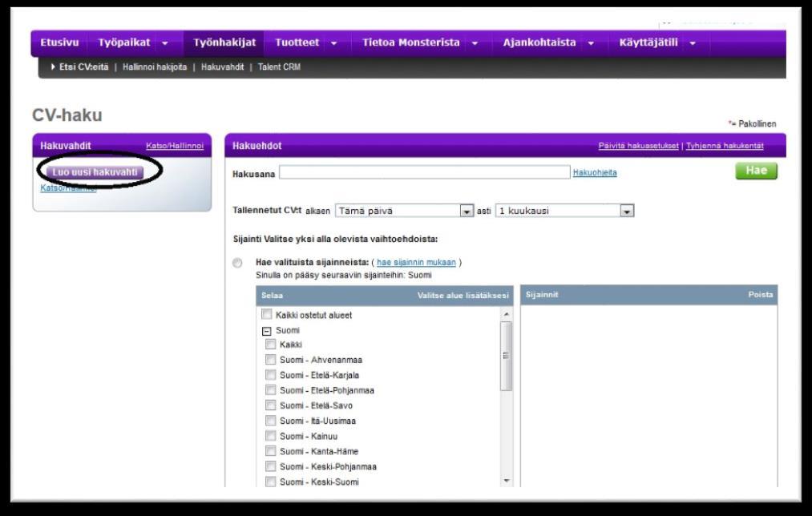This screenshot has width=812, height=516.
Task: Click Katso/Hallinnoi in Hakuvahdit header
Action: (x=175, y=146)
